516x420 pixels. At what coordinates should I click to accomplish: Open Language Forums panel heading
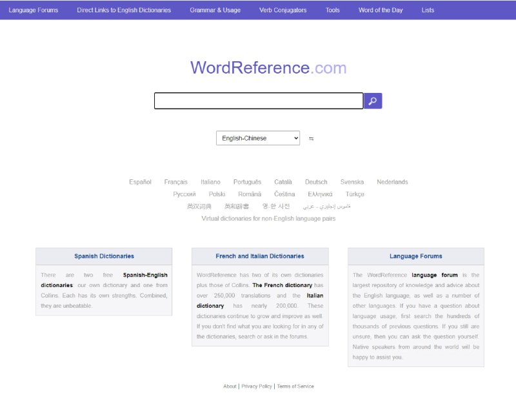pyautogui.click(x=416, y=256)
